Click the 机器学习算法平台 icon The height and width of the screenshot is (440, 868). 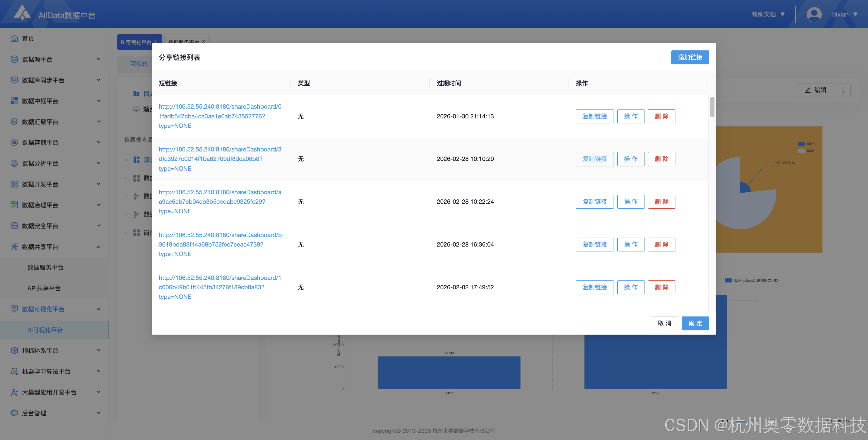point(14,371)
